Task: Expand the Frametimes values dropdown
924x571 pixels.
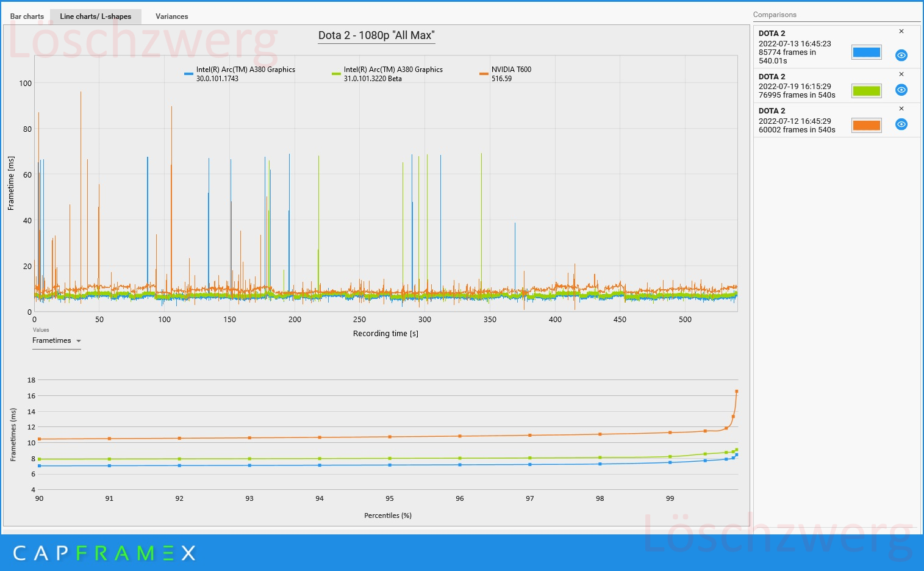Action: coord(57,341)
